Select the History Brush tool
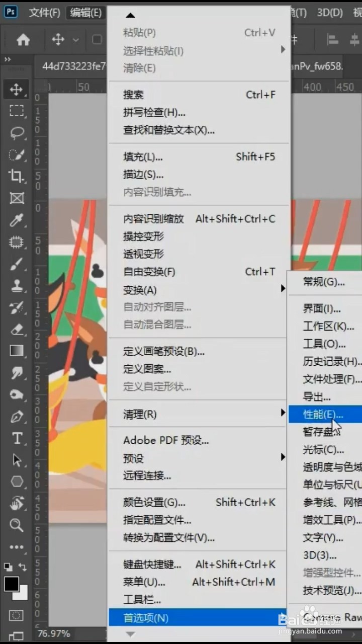The image size is (362, 644). [17, 307]
